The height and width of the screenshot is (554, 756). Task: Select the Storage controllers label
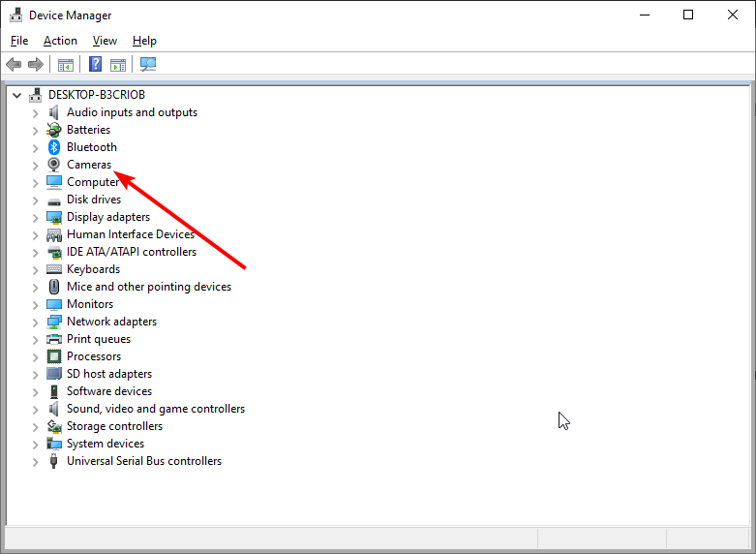click(115, 426)
